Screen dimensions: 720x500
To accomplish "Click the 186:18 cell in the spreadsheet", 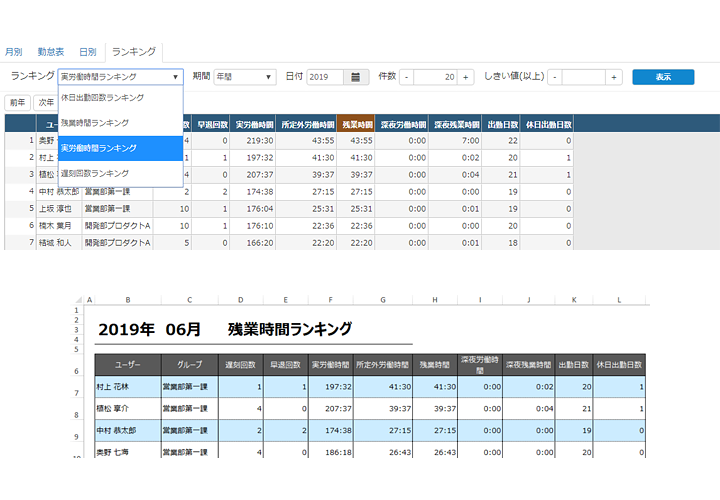I will (331, 452).
